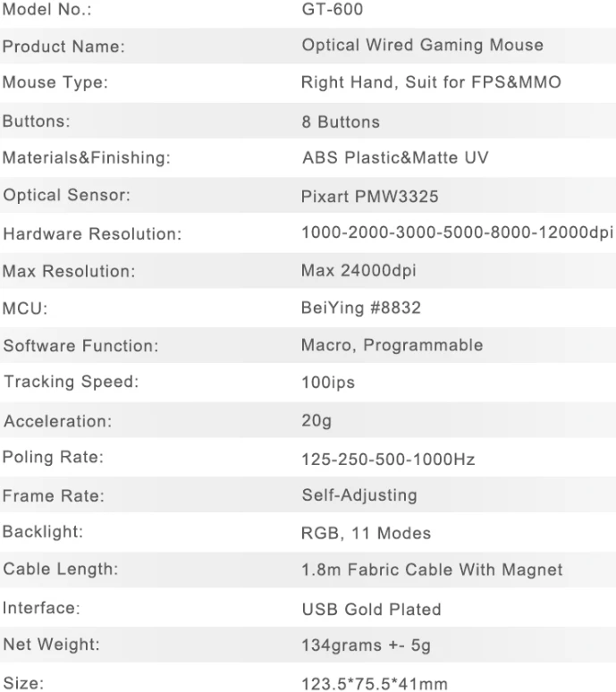Click the Net Weight label
The height and width of the screenshot is (692, 616).
(x=51, y=645)
